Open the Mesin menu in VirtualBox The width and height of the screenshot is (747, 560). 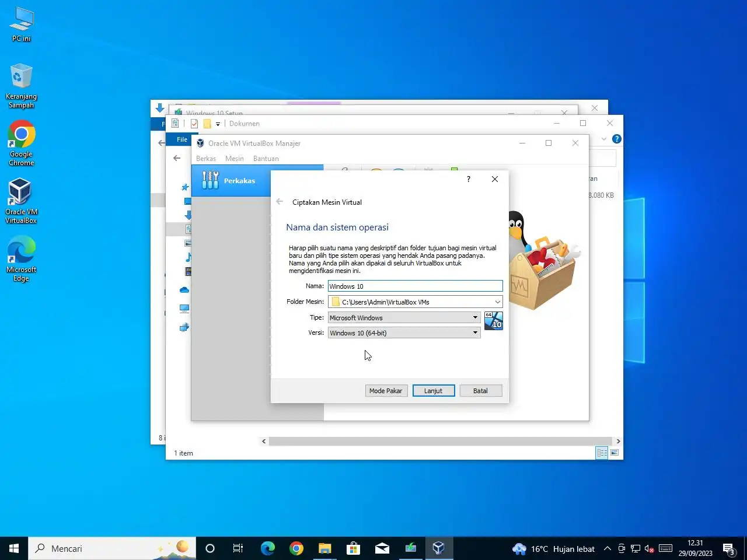point(235,159)
